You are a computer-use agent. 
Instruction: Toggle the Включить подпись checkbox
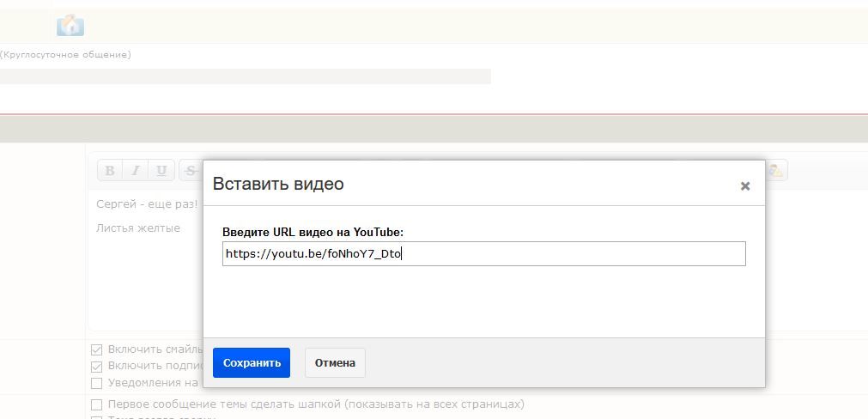click(x=97, y=367)
